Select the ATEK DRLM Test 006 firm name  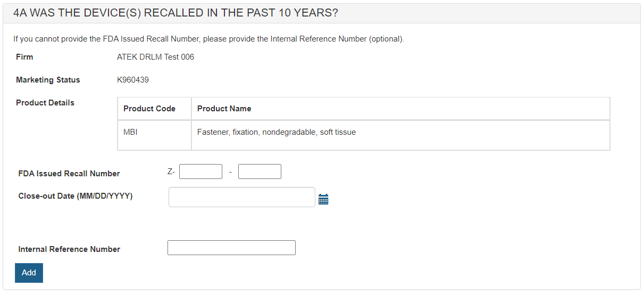pos(155,57)
